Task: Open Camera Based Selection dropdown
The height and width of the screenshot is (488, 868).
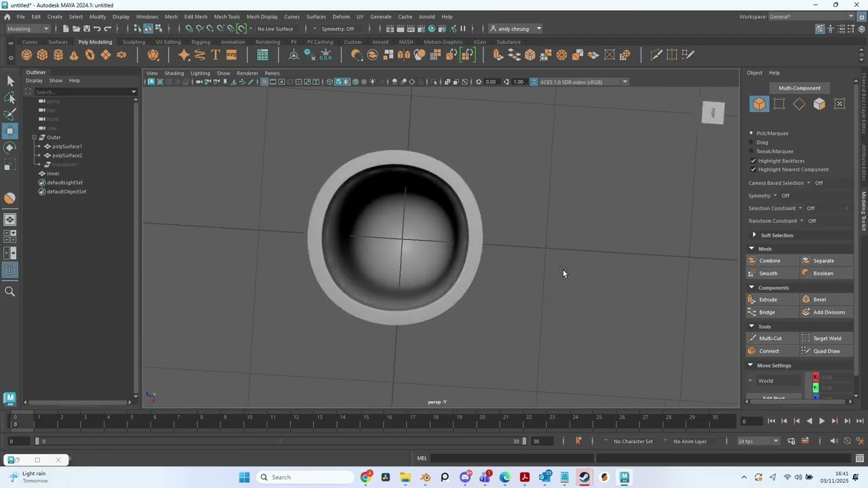Action: (808, 183)
